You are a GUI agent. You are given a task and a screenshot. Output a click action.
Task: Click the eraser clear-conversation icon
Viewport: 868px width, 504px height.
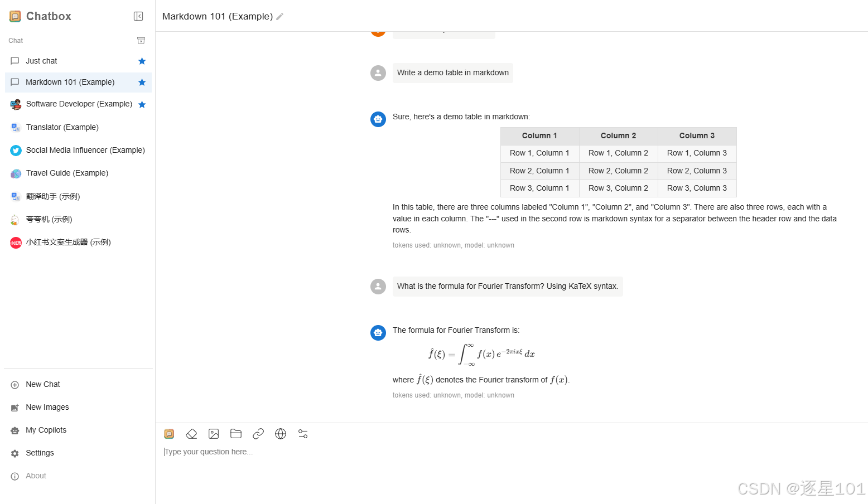191,434
